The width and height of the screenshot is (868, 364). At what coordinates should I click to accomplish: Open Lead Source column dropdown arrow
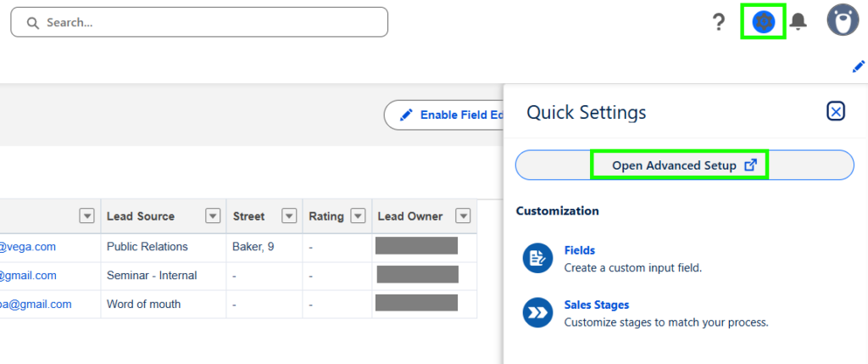pyautogui.click(x=213, y=216)
